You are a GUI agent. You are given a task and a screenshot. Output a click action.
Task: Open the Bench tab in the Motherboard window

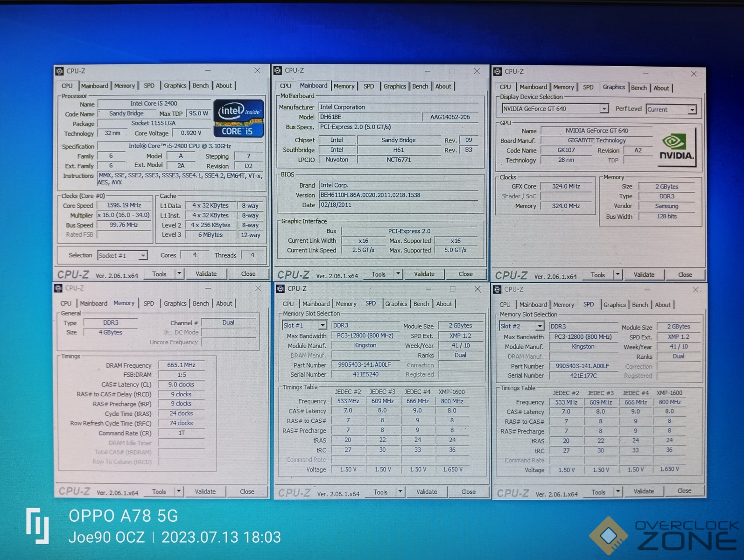coord(420,86)
